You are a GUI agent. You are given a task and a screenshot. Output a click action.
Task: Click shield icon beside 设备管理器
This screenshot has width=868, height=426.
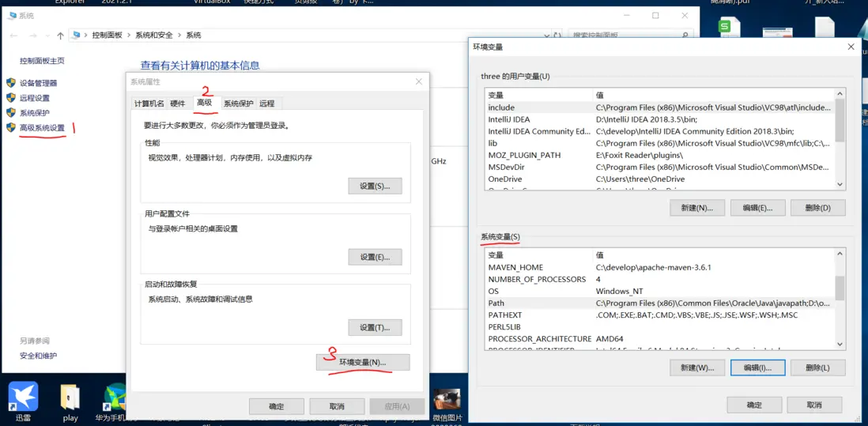(10, 83)
